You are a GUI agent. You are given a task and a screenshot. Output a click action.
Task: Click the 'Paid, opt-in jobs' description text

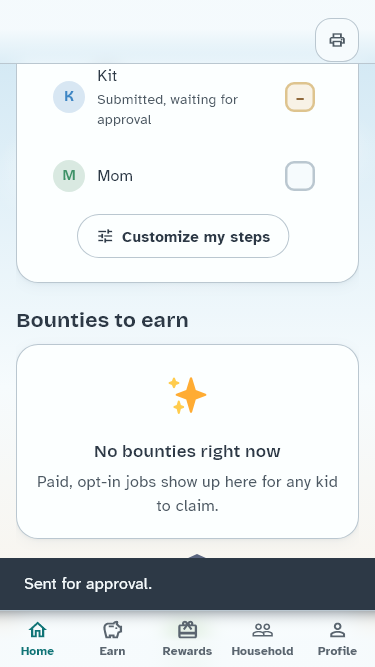pos(187,494)
